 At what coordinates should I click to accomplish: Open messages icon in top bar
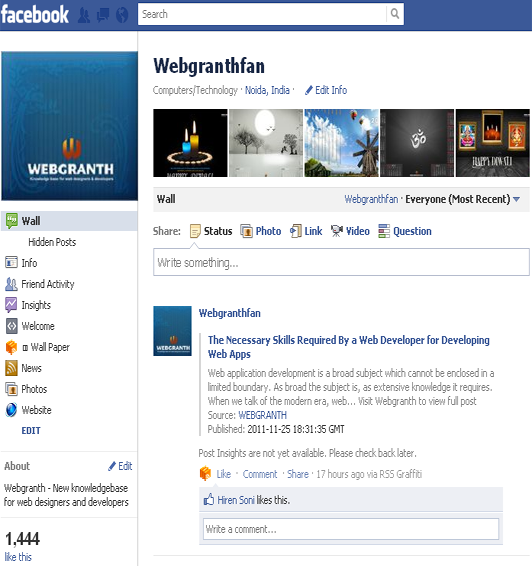click(x=103, y=15)
